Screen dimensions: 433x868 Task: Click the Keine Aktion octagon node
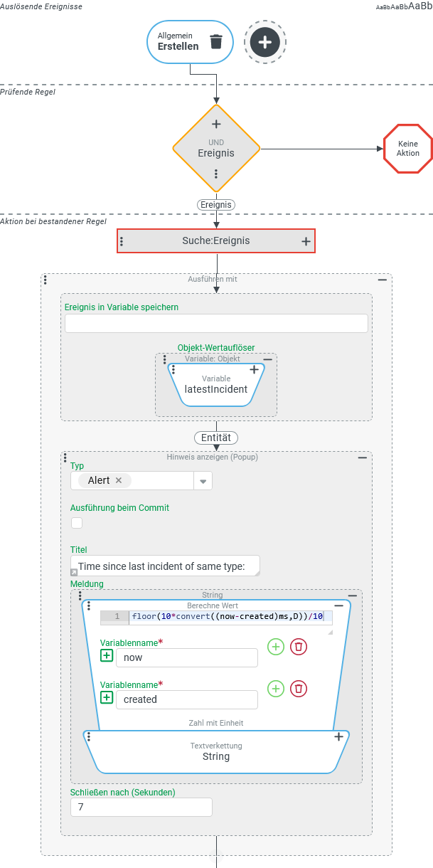408,149
